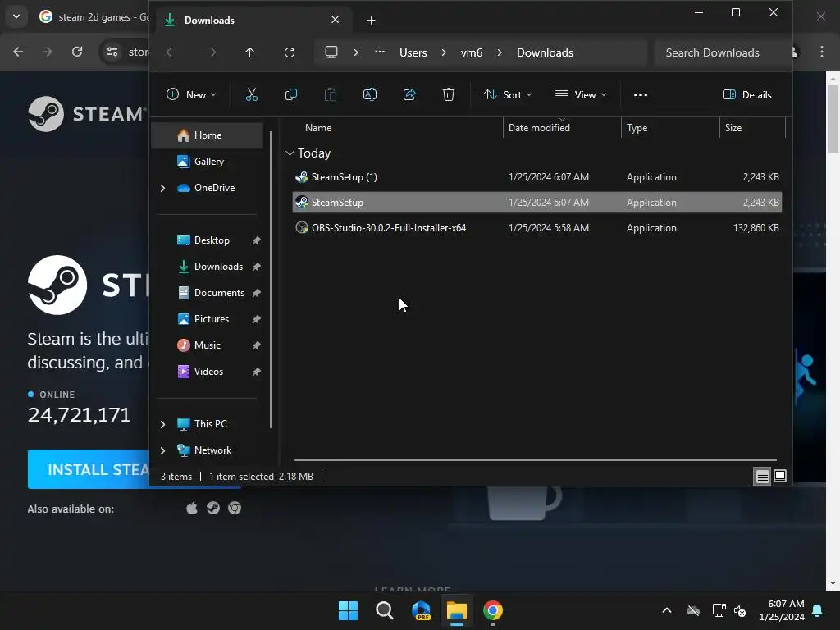Click the Delete trash can icon
The height and width of the screenshot is (630, 840).
coord(449,95)
